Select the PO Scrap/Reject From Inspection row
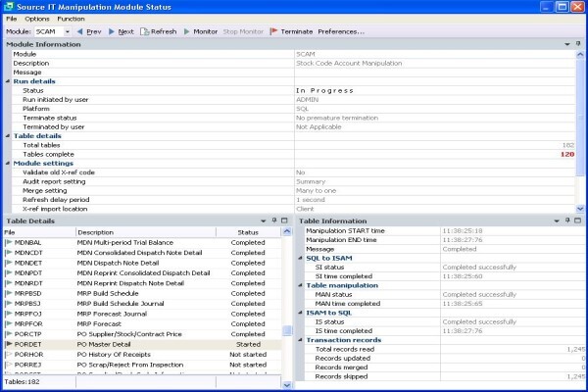Screen dimensions: 588x392 click(142, 365)
